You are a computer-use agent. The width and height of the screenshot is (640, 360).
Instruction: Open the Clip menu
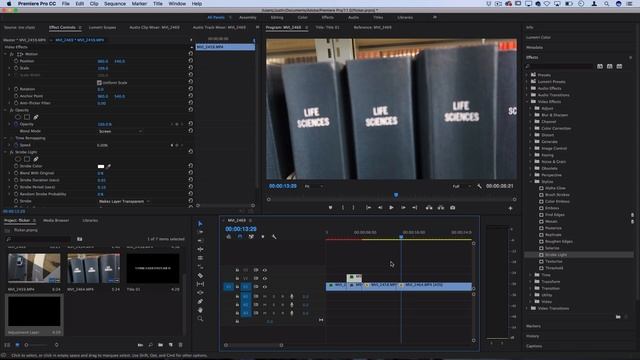pos(94,4)
